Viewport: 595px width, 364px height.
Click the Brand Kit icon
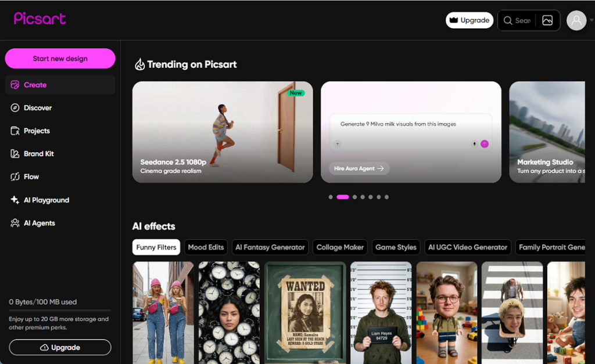coord(15,154)
